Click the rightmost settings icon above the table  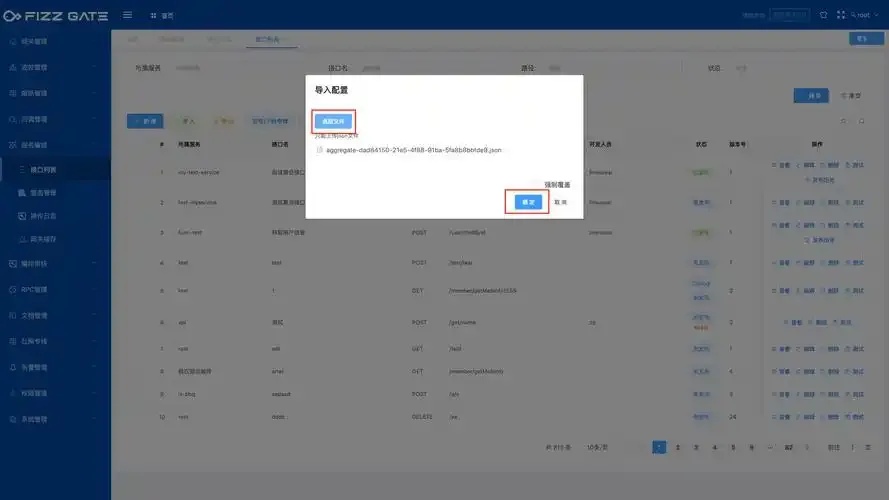(x=862, y=121)
